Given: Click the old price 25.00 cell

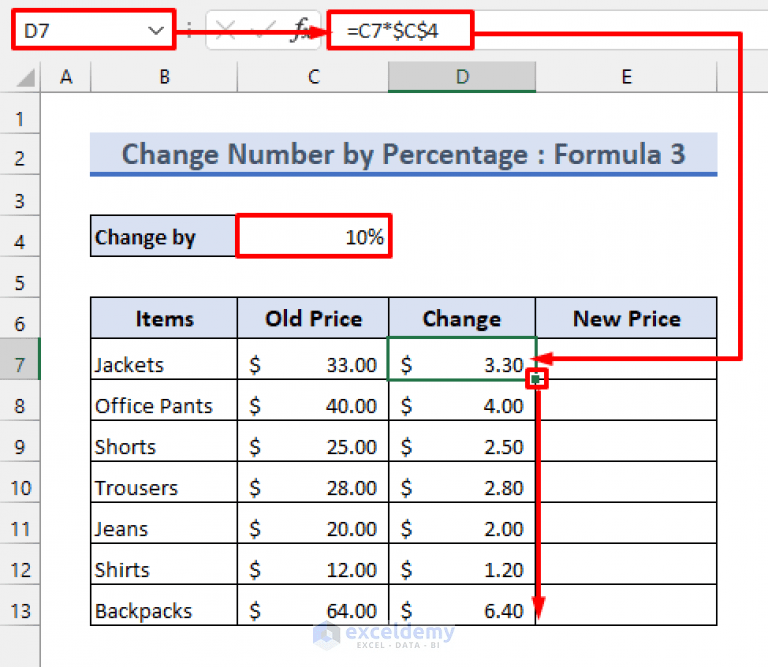Looking at the screenshot, I should click(313, 441).
